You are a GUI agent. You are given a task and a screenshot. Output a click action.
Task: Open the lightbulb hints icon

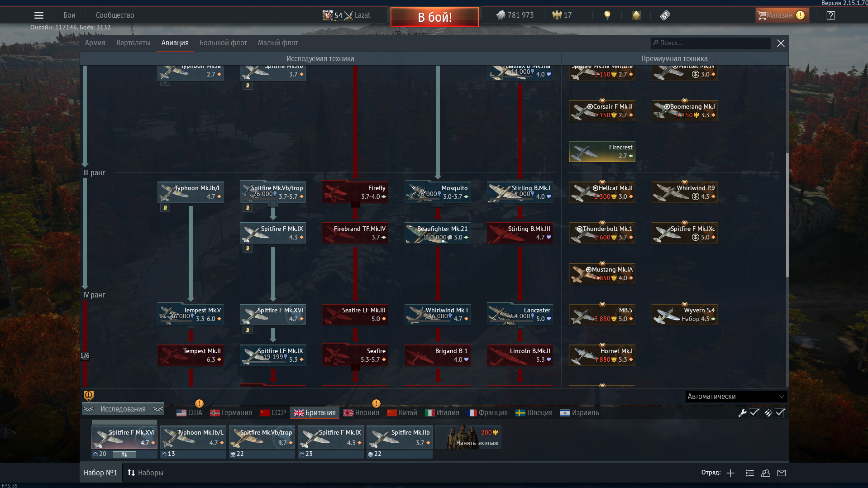click(607, 15)
